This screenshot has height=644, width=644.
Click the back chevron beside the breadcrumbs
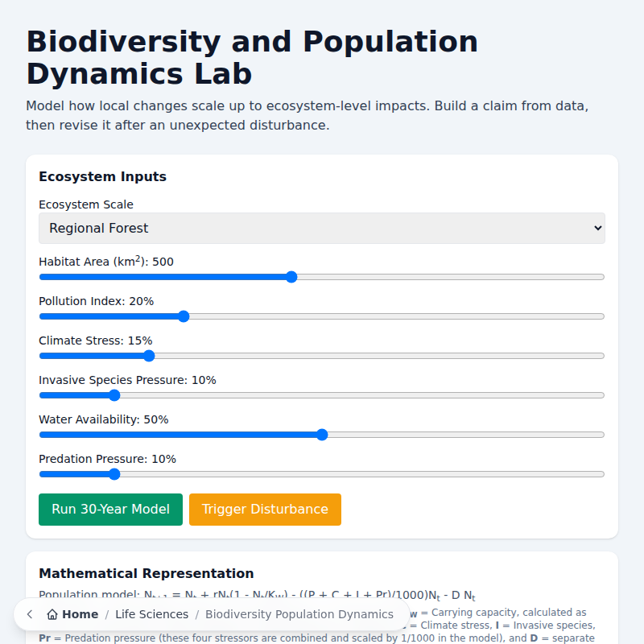(29, 614)
